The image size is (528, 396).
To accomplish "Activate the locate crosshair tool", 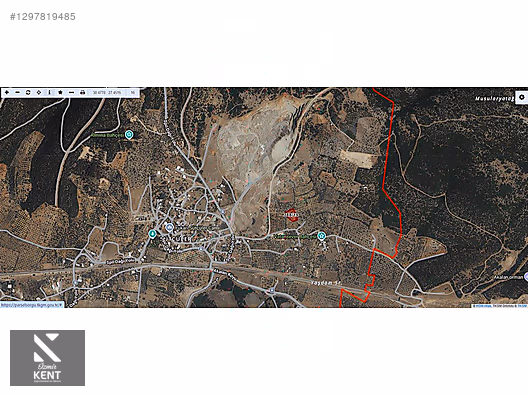I will coord(39,92).
